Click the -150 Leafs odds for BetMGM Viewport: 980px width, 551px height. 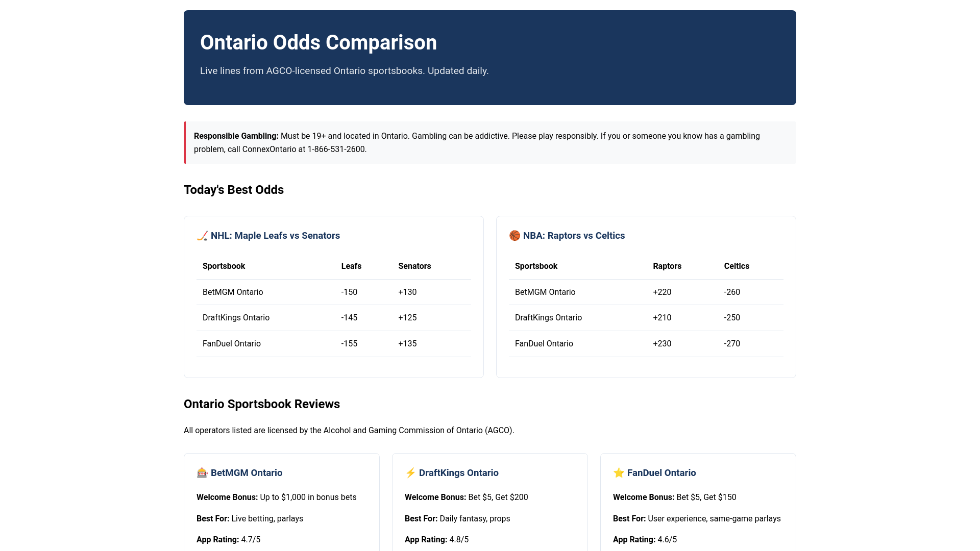tap(349, 292)
